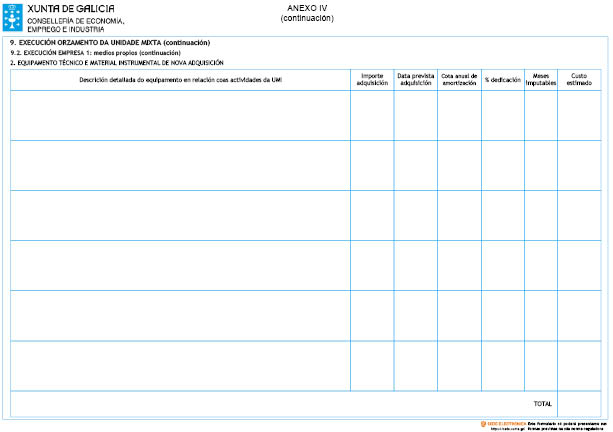Click the Descrición detallada column header
The width and height of the screenshot is (613, 432).
pos(180,79)
